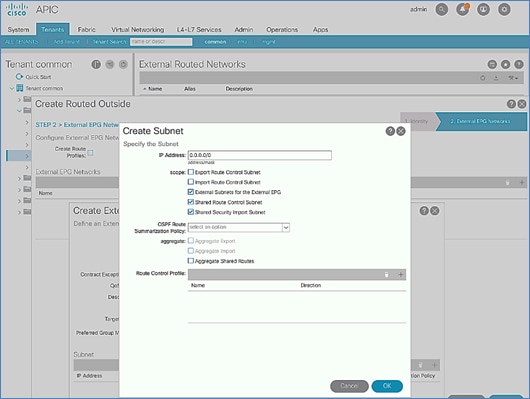
Task: Click the plus icon in the Subnet table bar
Action: point(434,365)
